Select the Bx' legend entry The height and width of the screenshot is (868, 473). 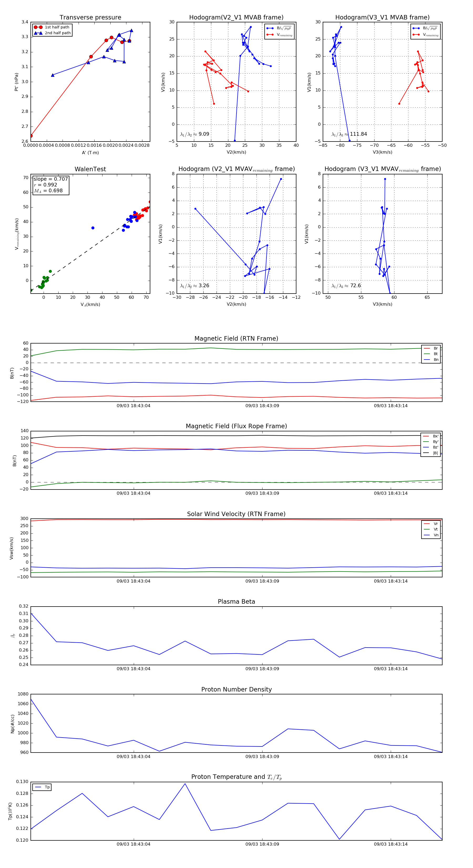[x=431, y=436]
